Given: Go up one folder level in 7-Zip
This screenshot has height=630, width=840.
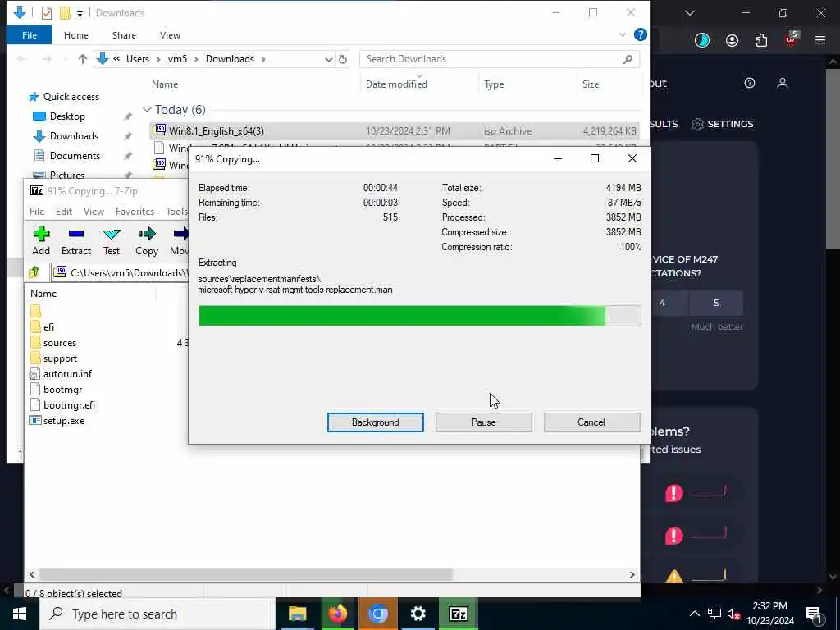Looking at the screenshot, I should click(34, 272).
